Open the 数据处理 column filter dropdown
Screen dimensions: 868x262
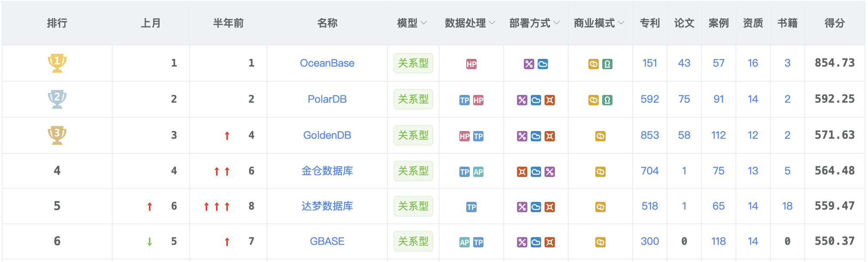coord(492,23)
